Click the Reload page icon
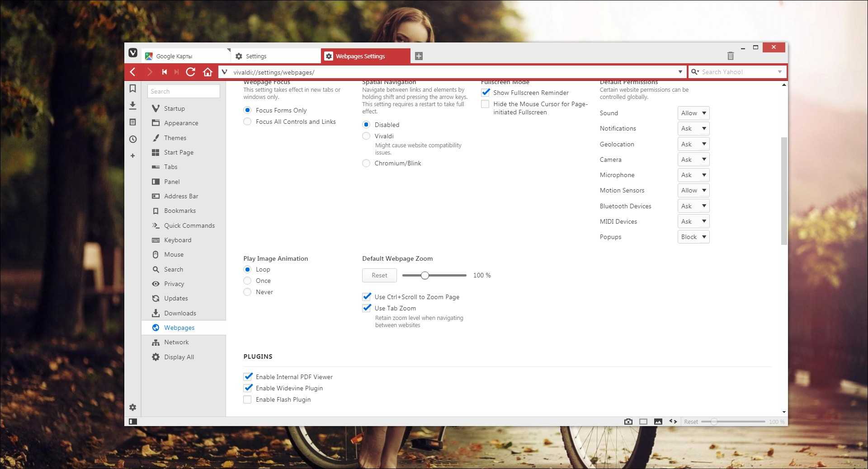 191,72
